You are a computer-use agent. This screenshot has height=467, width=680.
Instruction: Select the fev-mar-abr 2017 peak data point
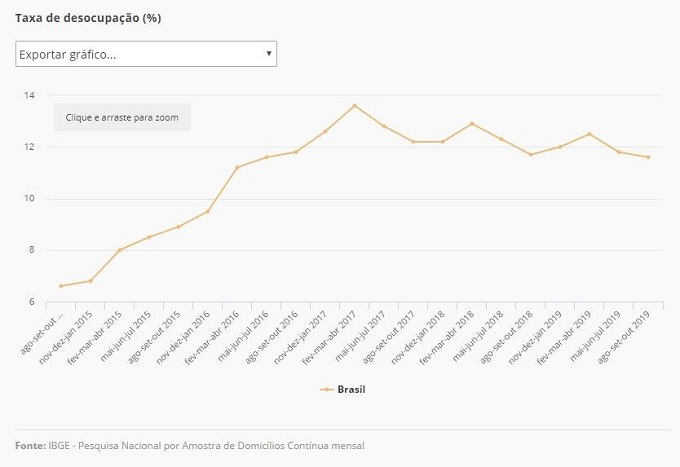click(354, 105)
